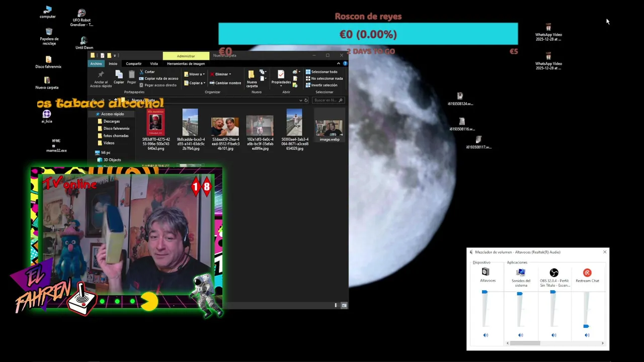Select the Until Dawn desktop shortcut
The width and height of the screenshot is (644, 362).
[84, 43]
